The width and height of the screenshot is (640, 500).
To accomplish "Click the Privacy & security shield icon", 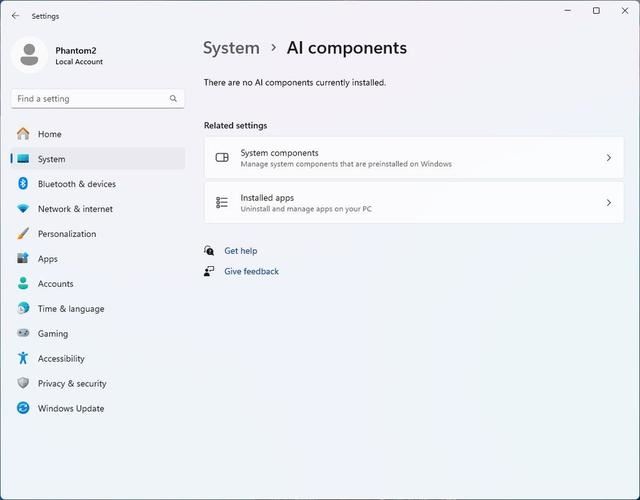I will coord(23,384).
